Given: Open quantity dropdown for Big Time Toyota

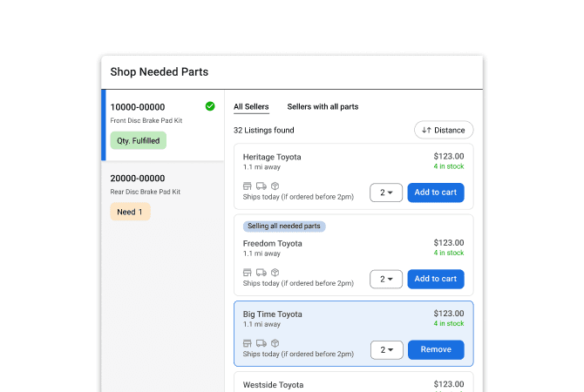Looking at the screenshot, I should point(387,349).
